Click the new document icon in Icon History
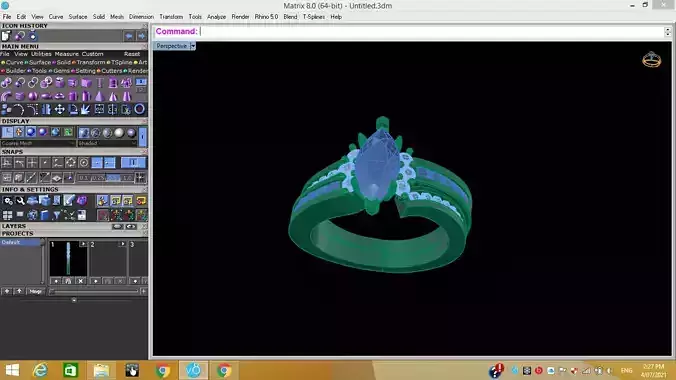 coord(6,36)
